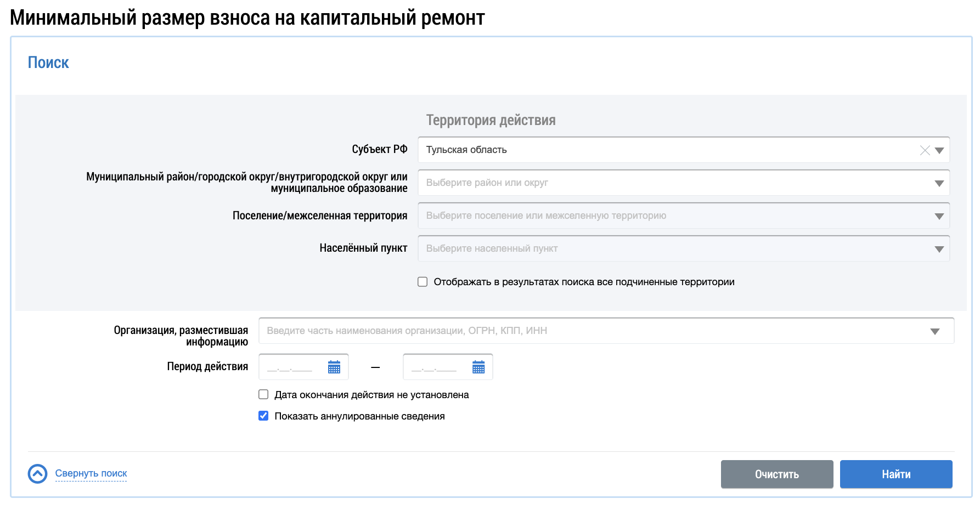Image resolution: width=980 pixels, height=510 pixels.
Task: Click the period end date field
Action: (x=435, y=367)
